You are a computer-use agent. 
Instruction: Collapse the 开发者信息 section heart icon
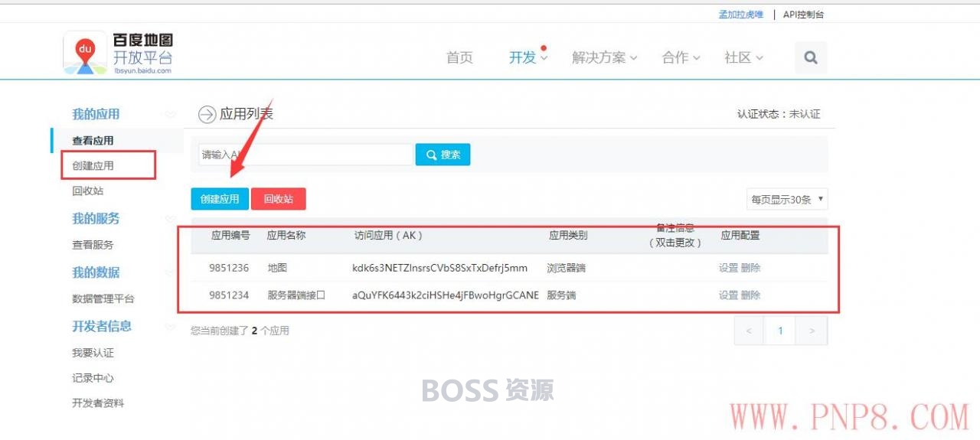170,327
